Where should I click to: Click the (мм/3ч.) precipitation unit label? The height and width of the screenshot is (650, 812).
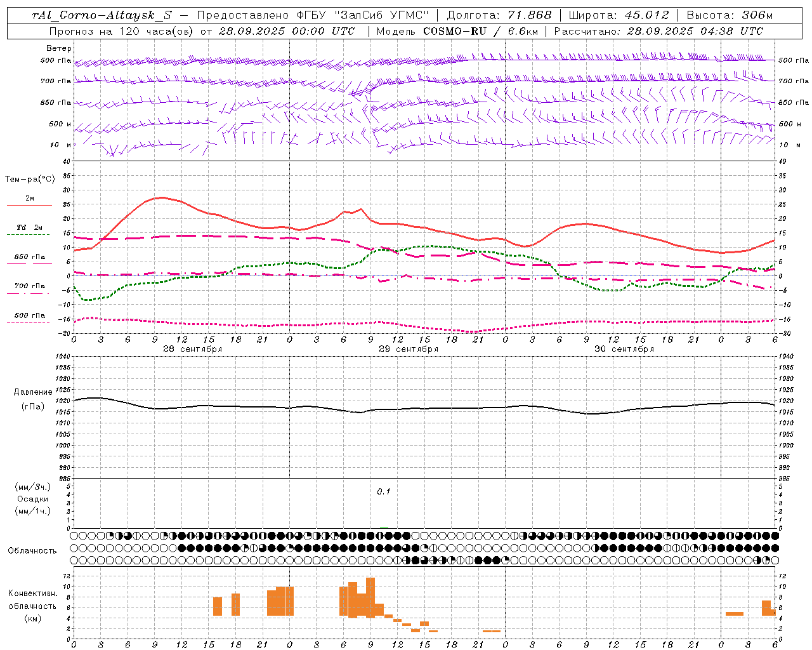click(32, 487)
